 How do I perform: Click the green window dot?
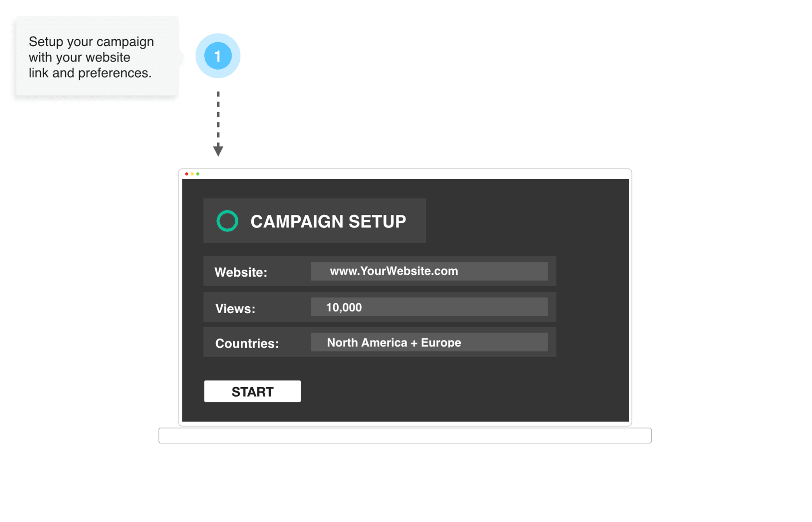point(198,174)
